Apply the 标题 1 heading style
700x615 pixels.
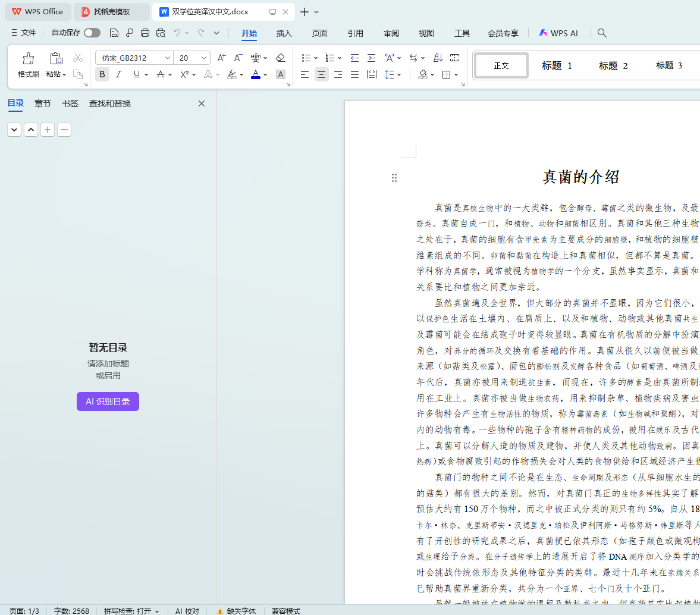[x=557, y=65]
